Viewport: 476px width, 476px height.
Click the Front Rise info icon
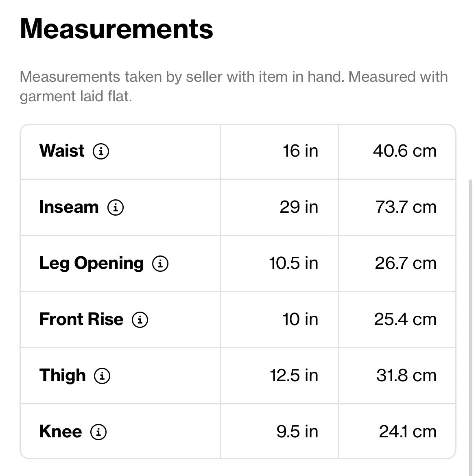[x=140, y=320]
